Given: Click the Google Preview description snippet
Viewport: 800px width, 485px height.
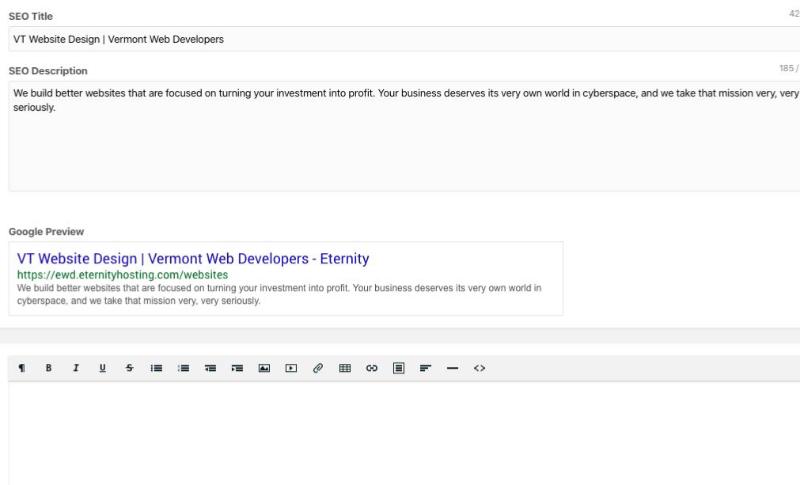Looking at the screenshot, I should coord(279,294).
